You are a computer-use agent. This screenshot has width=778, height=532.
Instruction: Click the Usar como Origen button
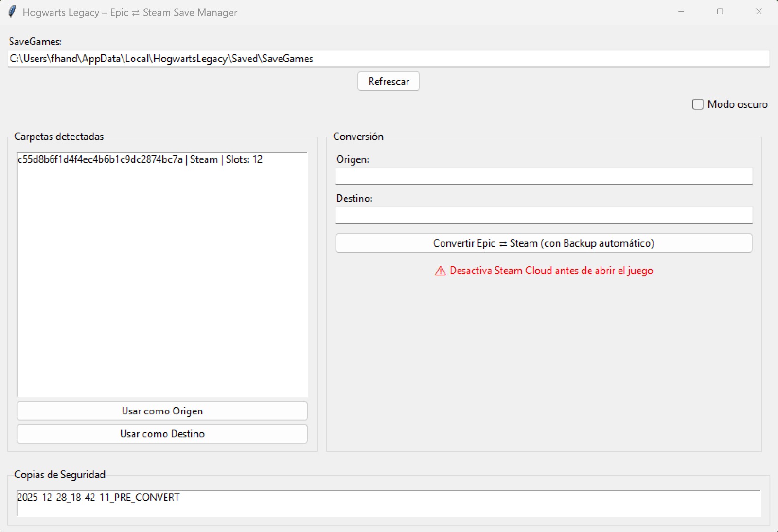(162, 411)
